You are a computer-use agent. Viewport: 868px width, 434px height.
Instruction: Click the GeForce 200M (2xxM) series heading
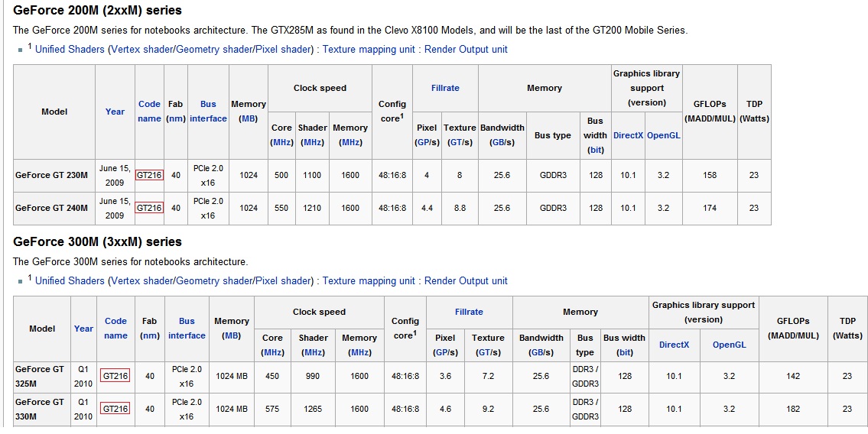97,11
